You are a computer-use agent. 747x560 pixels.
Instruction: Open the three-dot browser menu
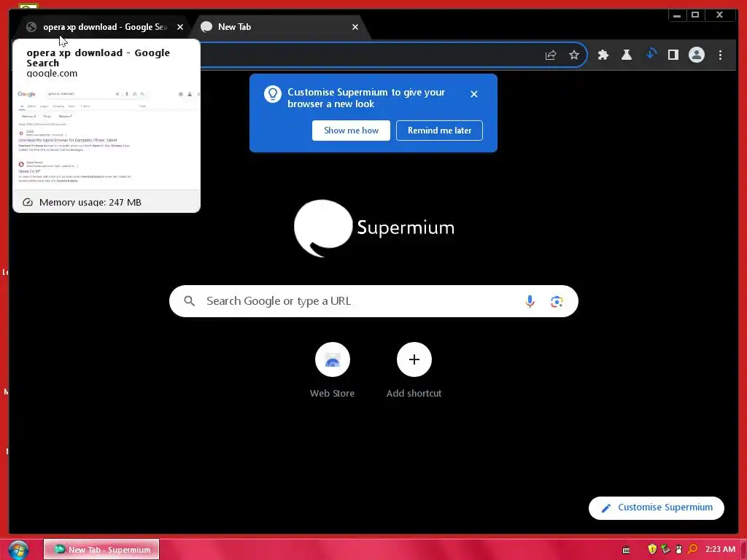720,55
